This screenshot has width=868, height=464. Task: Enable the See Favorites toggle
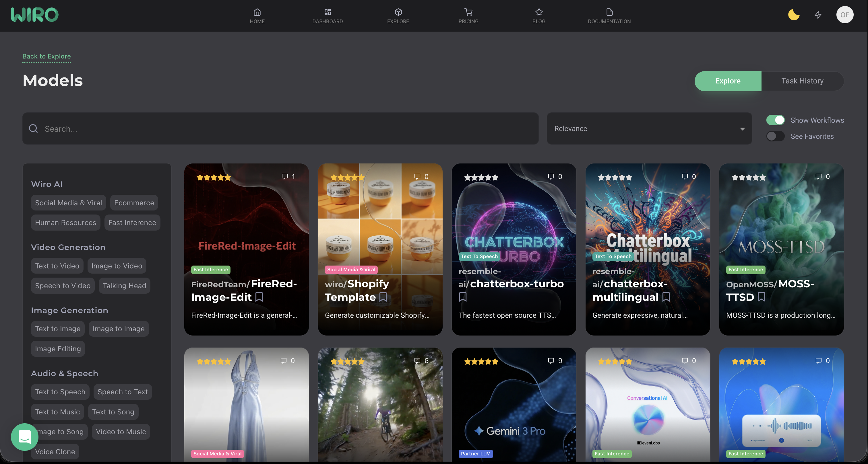(x=775, y=137)
